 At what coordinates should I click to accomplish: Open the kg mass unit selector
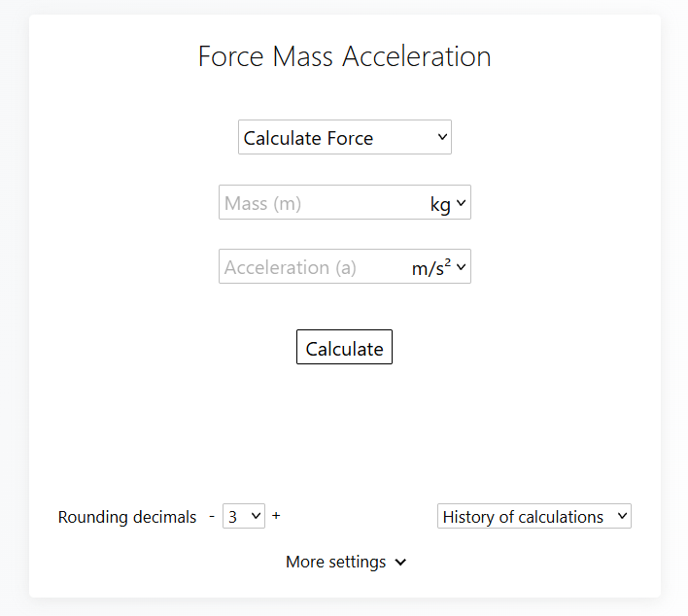(447, 203)
